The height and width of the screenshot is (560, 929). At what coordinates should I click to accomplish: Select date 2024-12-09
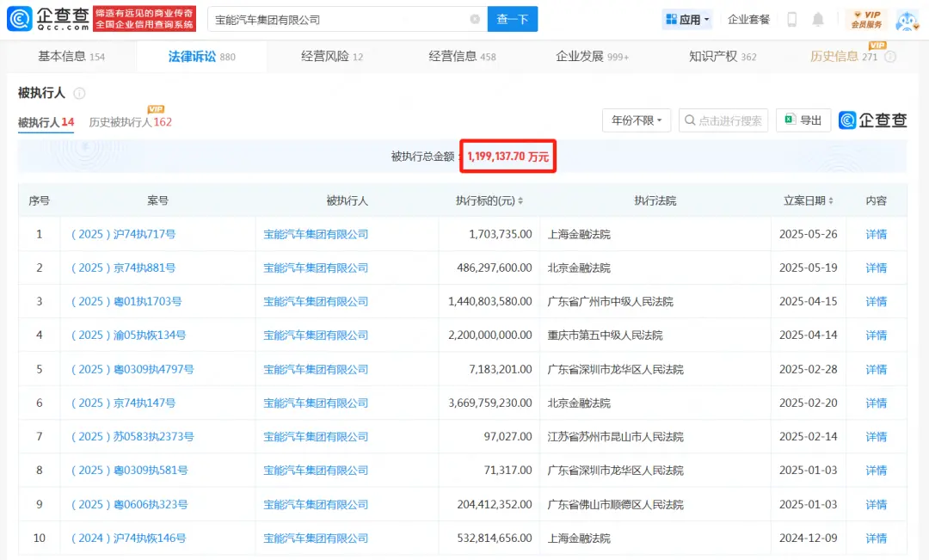(x=808, y=538)
